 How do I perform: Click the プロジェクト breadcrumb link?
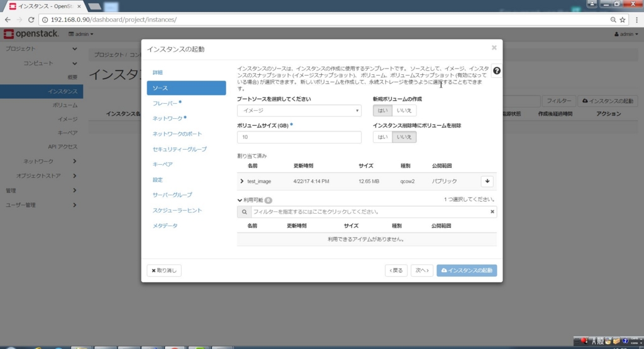pos(108,55)
